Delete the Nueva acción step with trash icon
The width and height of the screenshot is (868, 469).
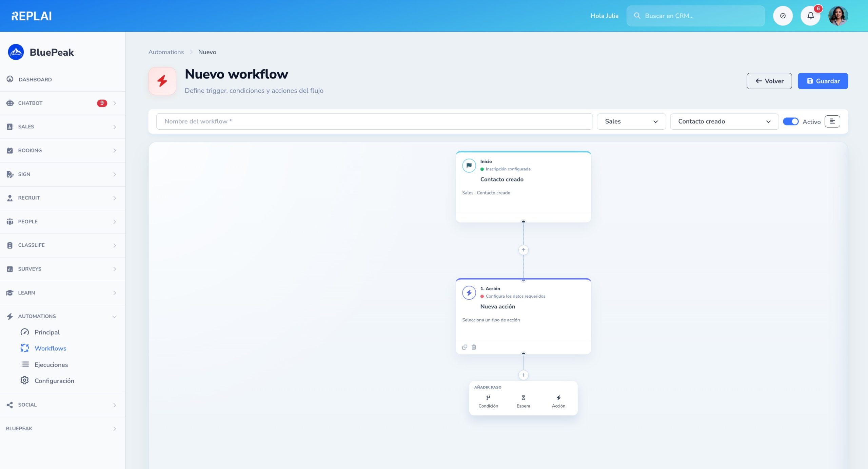(474, 347)
